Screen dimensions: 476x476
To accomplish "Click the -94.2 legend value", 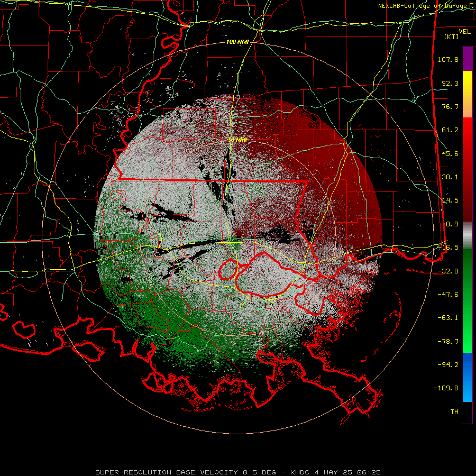I will pyautogui.click(x=448, y=365).
